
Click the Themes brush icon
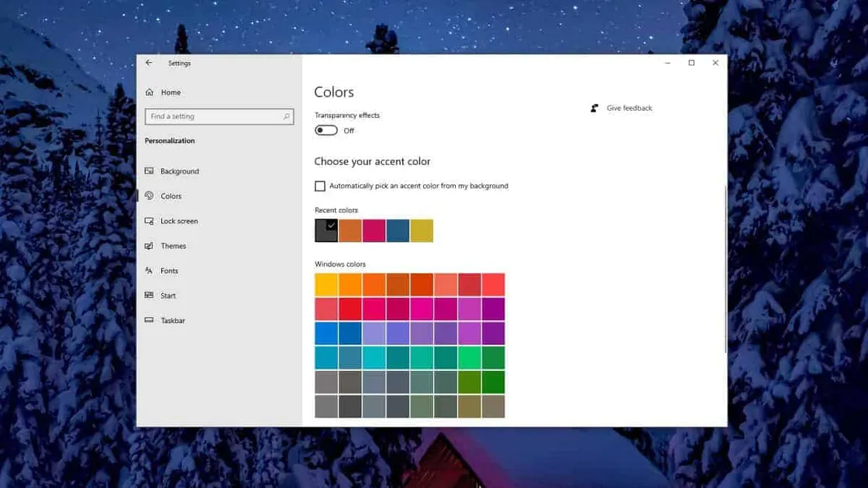[149, 246]
